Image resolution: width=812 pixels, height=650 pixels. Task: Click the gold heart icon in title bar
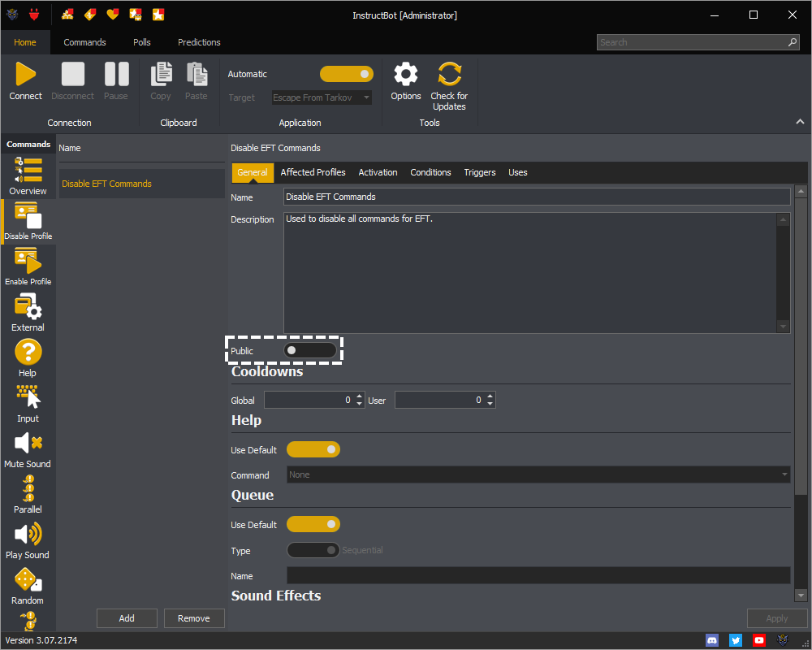[112, 15]
